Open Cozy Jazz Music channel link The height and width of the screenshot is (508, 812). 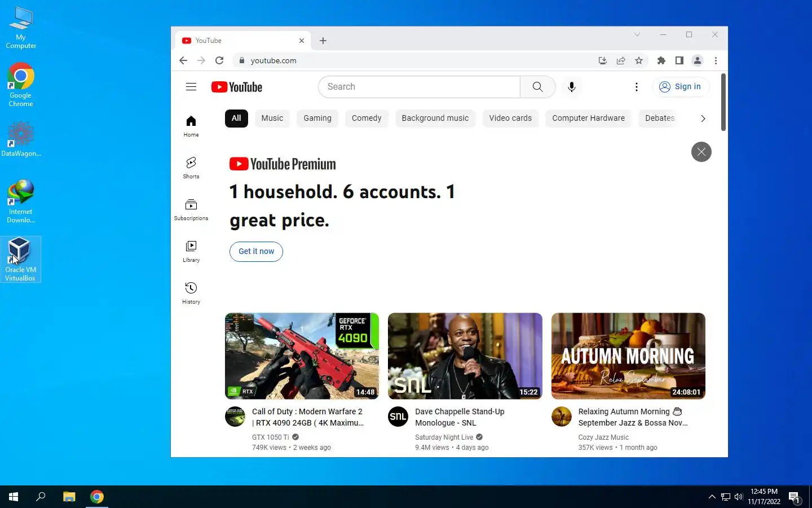click(x=603, y=437)
